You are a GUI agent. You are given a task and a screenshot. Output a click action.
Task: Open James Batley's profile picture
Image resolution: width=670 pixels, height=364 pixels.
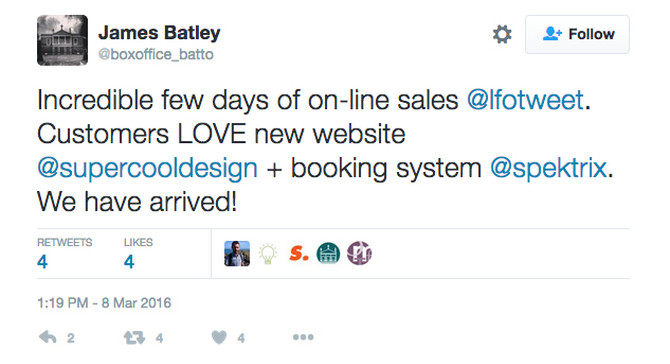click(62, 40)
